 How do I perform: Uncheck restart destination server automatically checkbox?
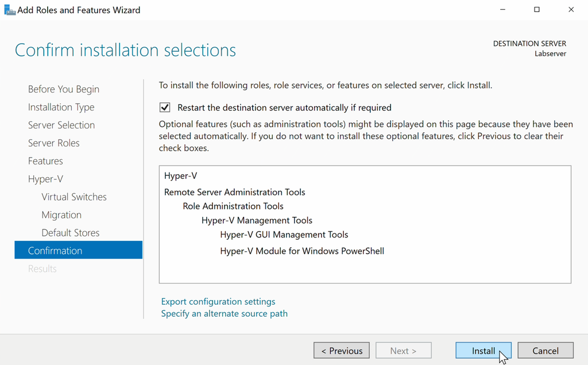(x=165, y=107)
